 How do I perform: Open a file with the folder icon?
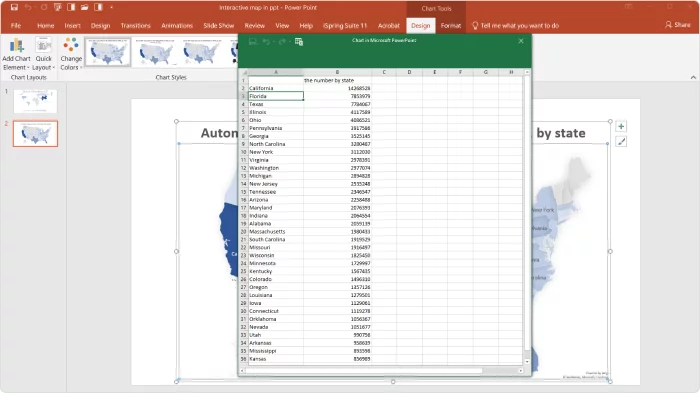point(84,7)
